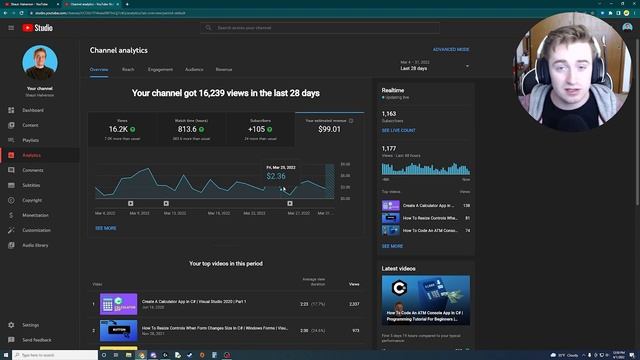Open the Task View taskbar icon
The image size is (640, 360).
(116, 355)
